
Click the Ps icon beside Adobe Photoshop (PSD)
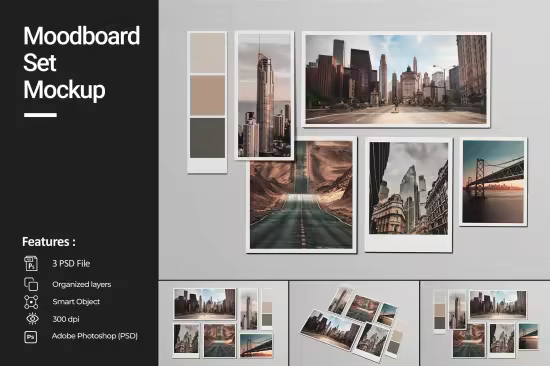pyautogui.click(x=31, y=337)
